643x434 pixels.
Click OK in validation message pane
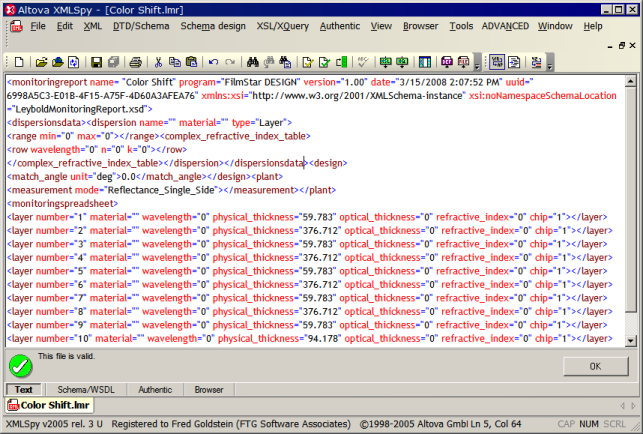(595, 366)
